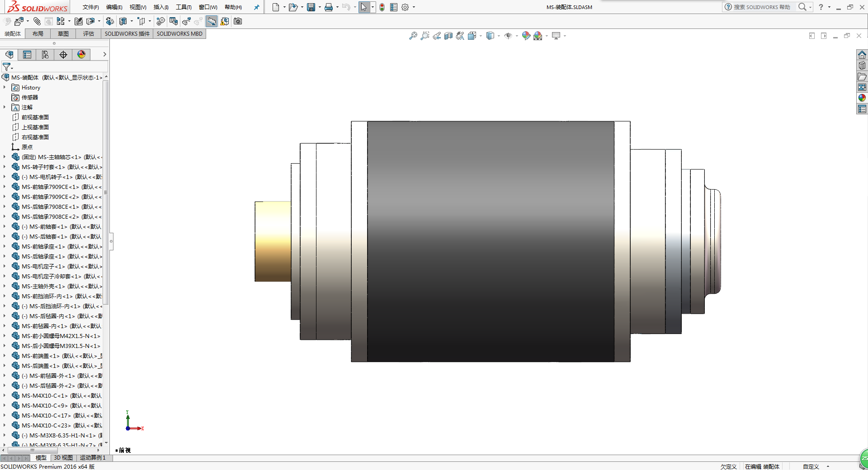Viewport: 868px width, 470px height.
Task: Select 前视基准面 plane in tree
Action: point(35,117)
